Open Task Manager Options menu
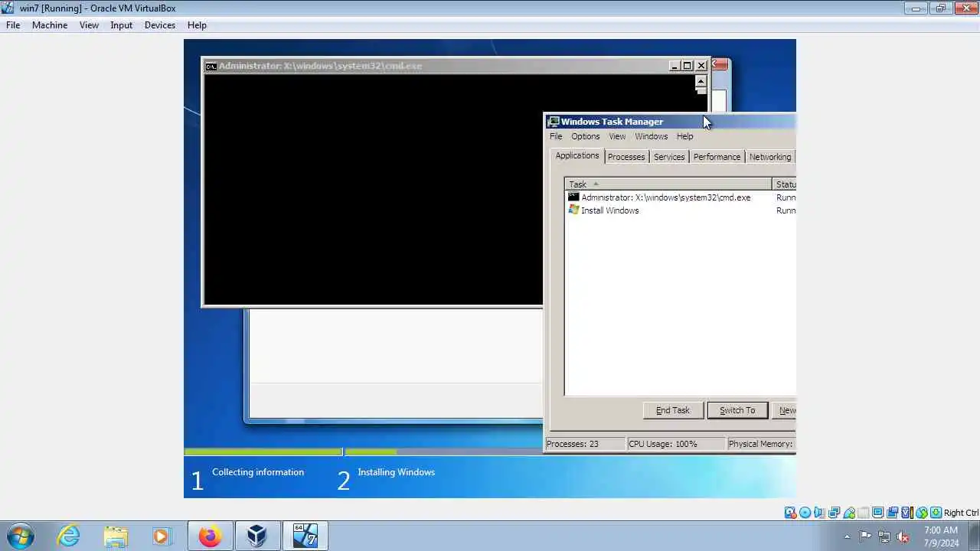The width and height of the screenshot is (980, 551). click(x=586, y=136)
